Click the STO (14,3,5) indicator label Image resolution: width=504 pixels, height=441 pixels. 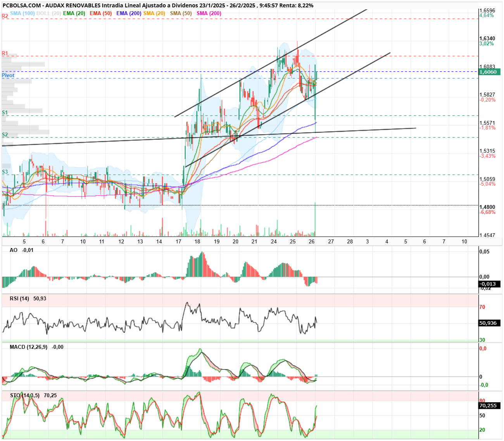click(x=25, y=396)
